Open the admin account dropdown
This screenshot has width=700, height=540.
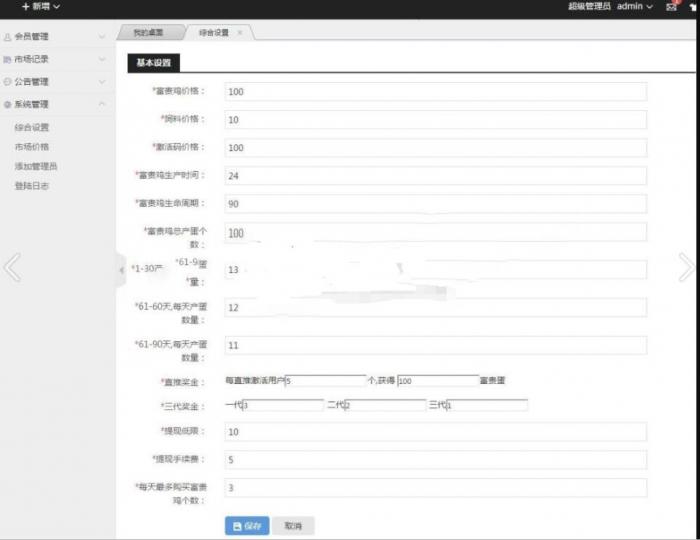pyautogui.click(x=635, y=7)
